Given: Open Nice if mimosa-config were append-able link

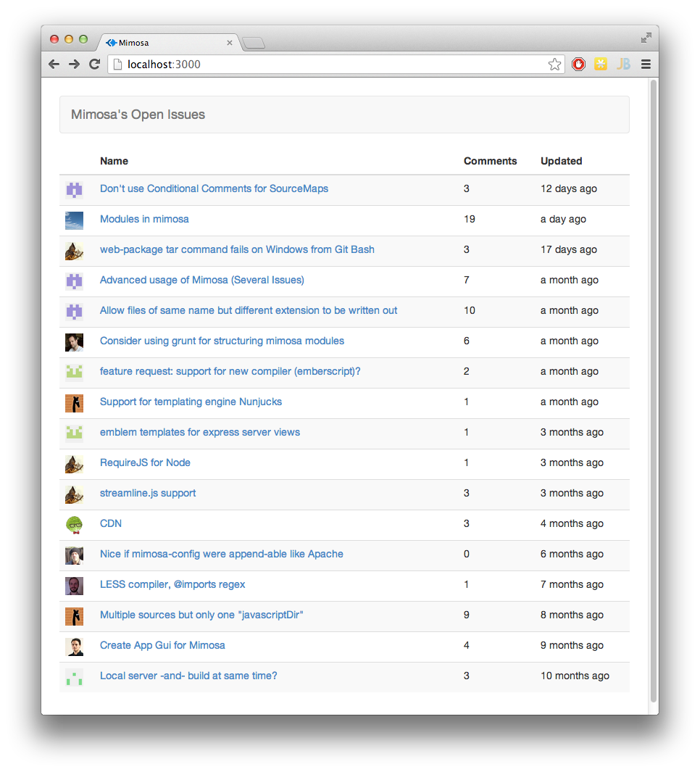Looking at the screenshot, I should [x=222, y=555].
